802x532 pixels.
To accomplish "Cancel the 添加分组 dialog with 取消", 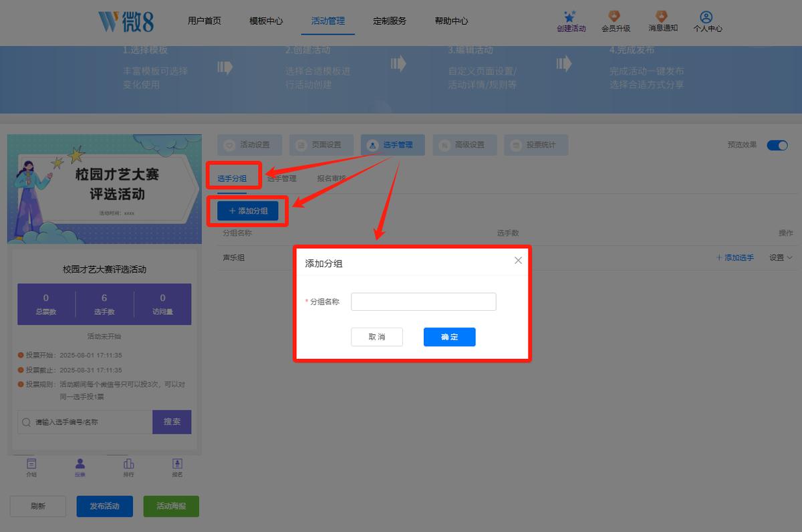I will pyautogui.click(x=377, y=337).
